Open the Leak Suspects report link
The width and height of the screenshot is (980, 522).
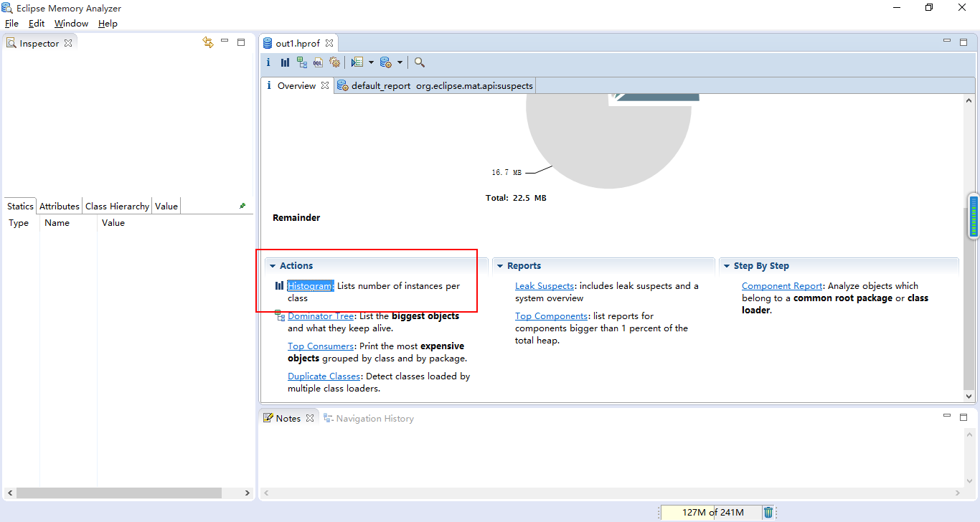pyautogui.click(x=544, y=286)
